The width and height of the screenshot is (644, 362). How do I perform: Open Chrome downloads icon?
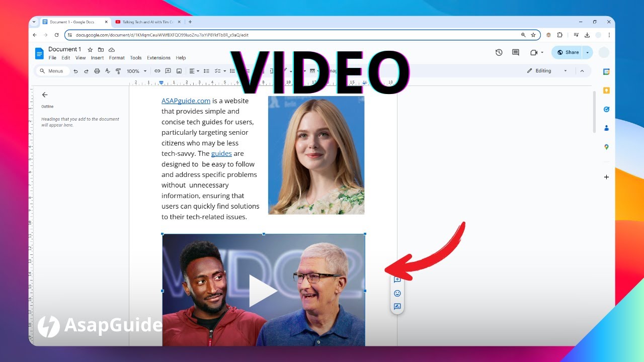(587, 35)
